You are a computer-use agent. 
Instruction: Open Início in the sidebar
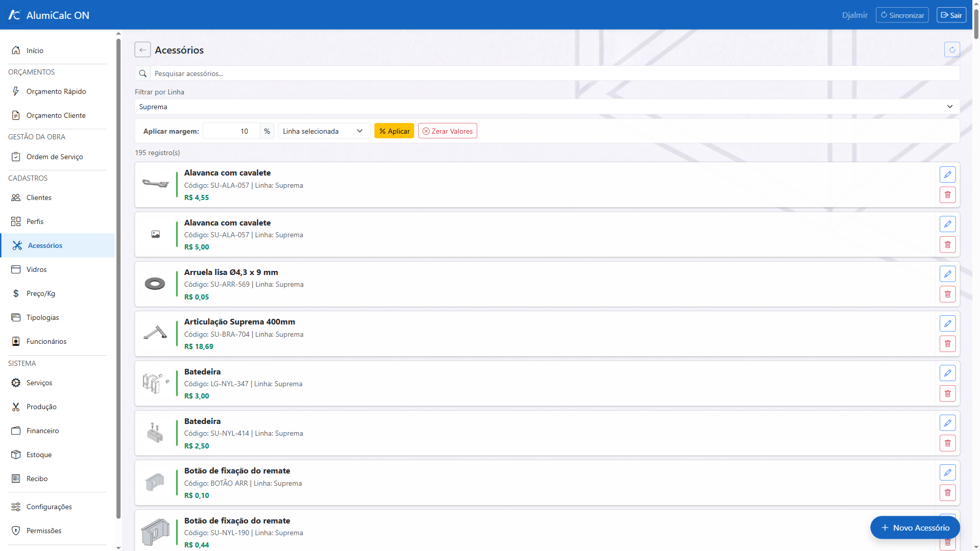[x=58, y=51]
